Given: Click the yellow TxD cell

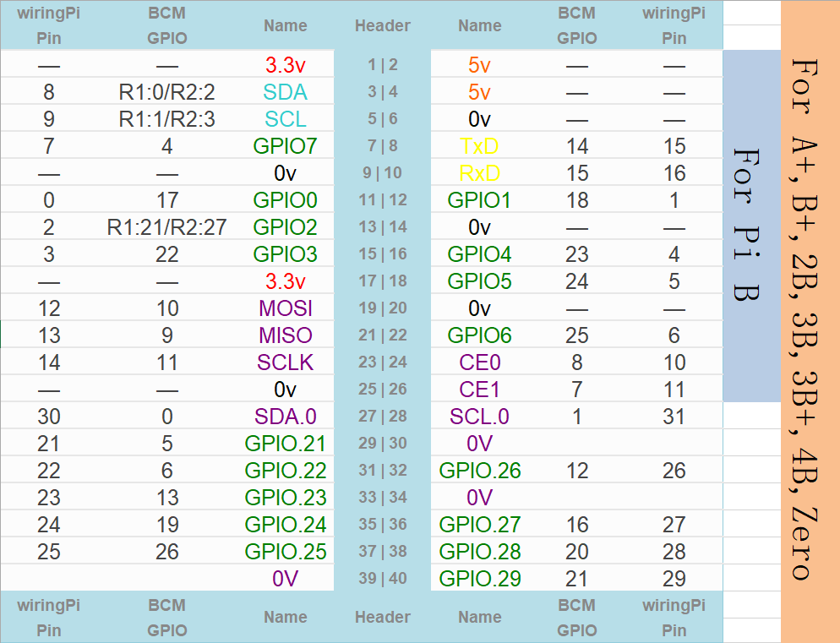Looking at the screenshot, I should [479, 145].
